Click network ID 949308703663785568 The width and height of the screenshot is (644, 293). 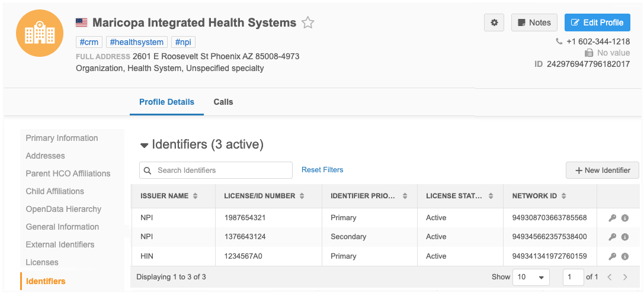point(550,218)
